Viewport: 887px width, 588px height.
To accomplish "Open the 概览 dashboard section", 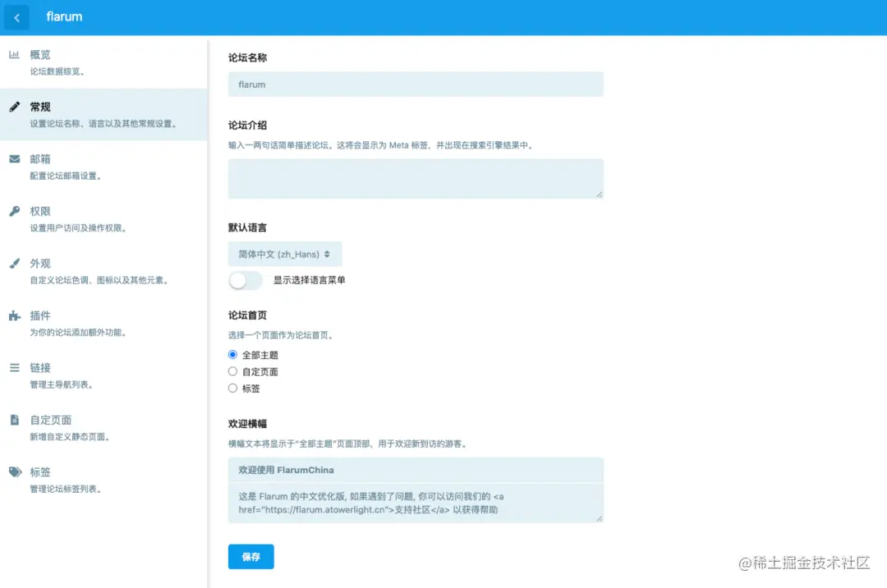I will click(x=104, y=62).
